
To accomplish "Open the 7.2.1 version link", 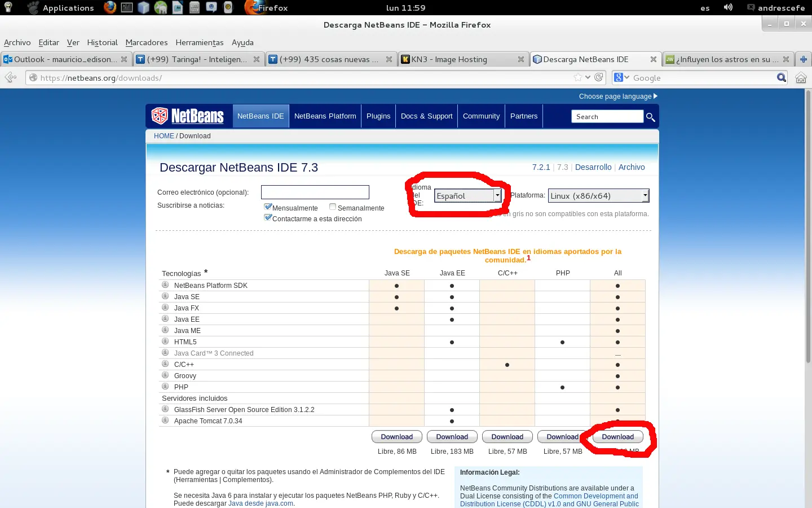I will (x=541, y=167).
